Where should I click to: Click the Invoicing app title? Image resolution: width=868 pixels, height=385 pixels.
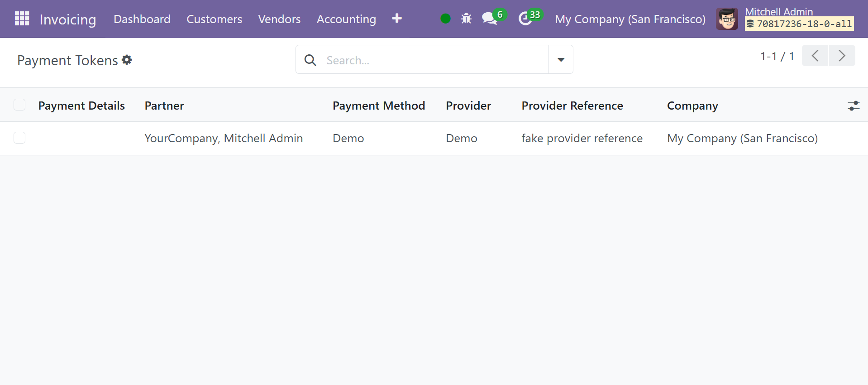coord(68,19)
